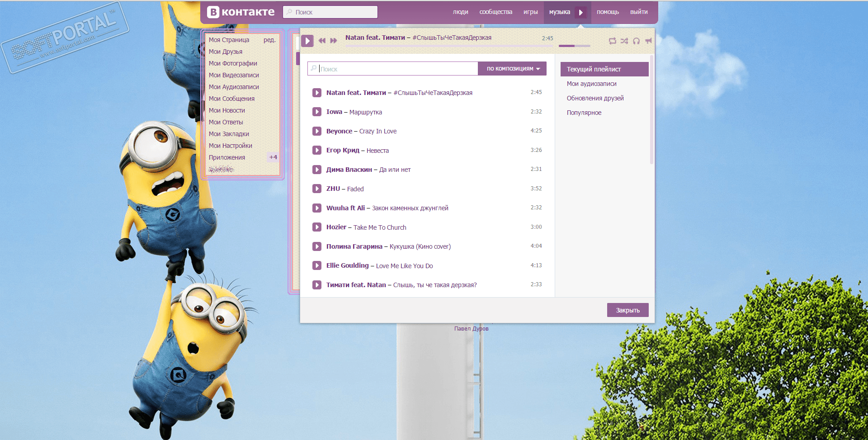Click the 'Faded' song title
Screen dimensions: 868x440
pyautogui.click(x=355, y=189)
